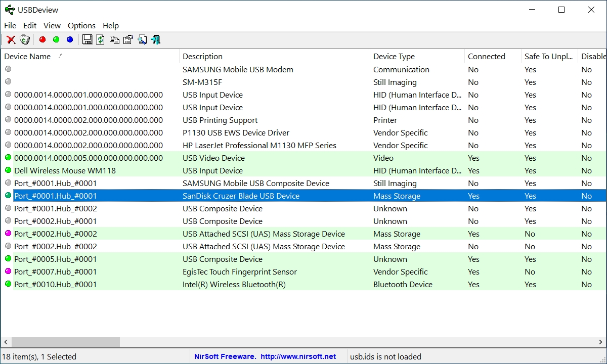The width and height of the screenshot is (607, 364).
Task: Sort devices by the Connected column
Action: (486, 56)
